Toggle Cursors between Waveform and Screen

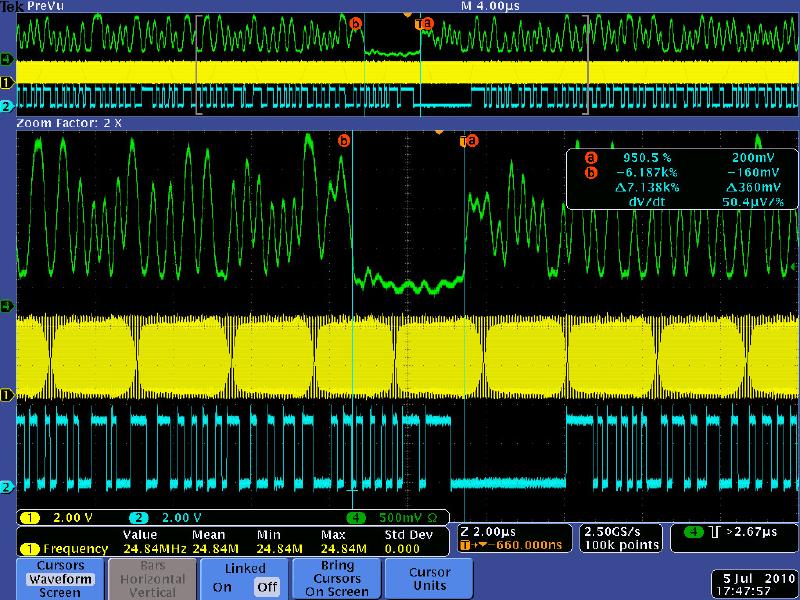[x=60, y=579]
